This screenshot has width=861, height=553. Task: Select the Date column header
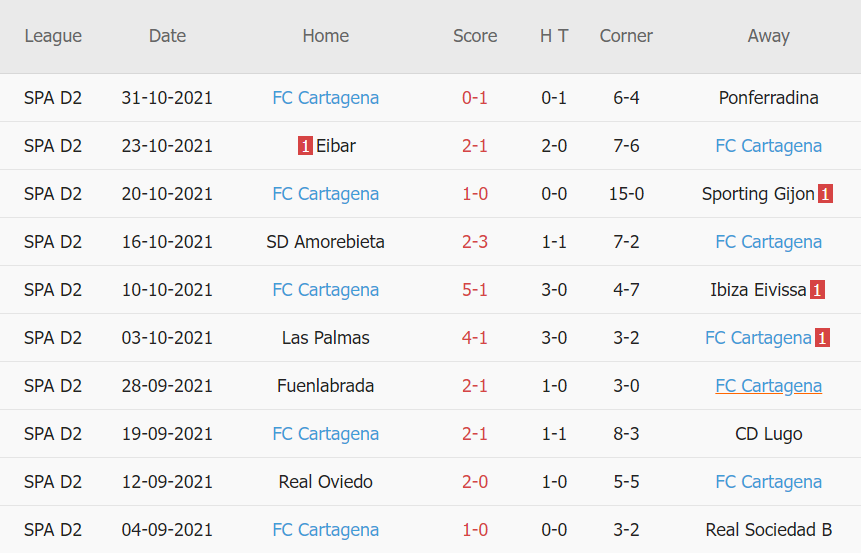[x=167, y=36]
